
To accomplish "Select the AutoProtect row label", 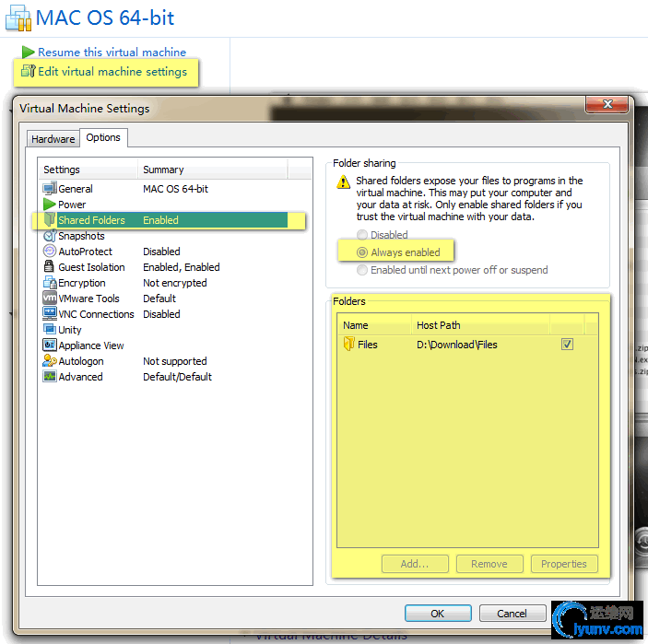I will [x=85, y=252].
